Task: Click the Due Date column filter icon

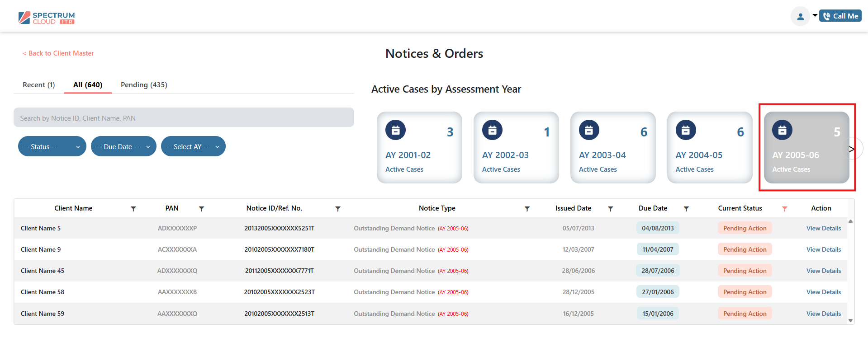Action: click(686, 209)
